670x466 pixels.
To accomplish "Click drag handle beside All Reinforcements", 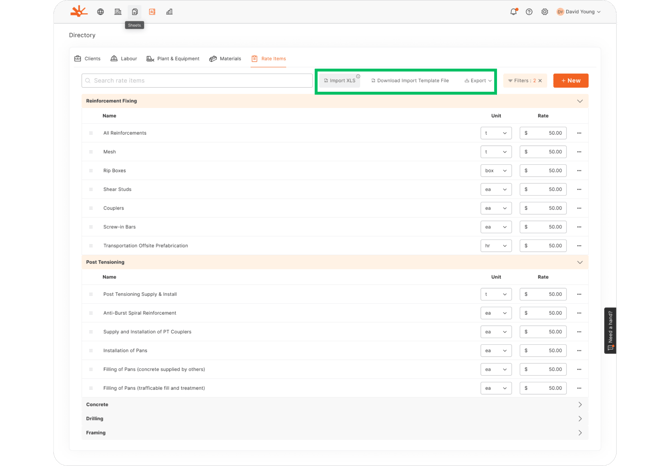I will (91, 133).
